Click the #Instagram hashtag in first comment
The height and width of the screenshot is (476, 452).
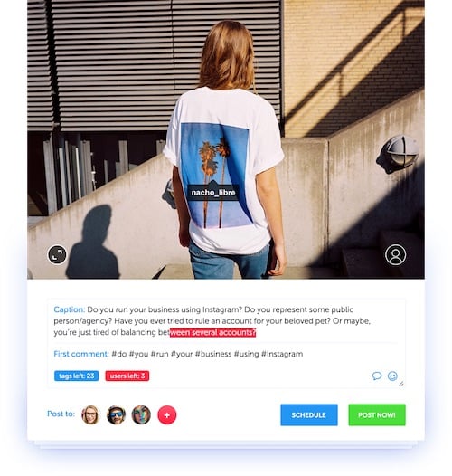click(x=282, y=354)
